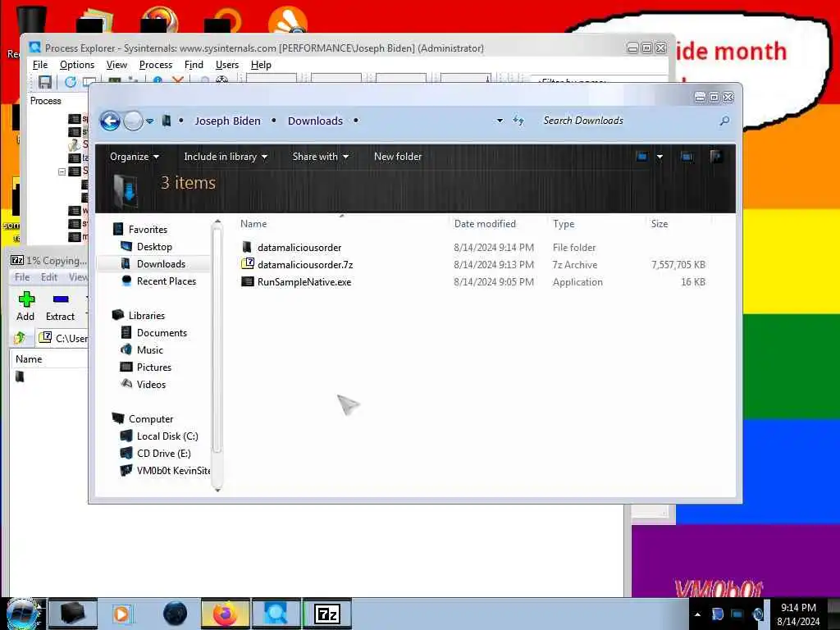This screenshot has width=840, height=630.
Task: Open the Windows Start orb
Action: [x=23, y=614]
